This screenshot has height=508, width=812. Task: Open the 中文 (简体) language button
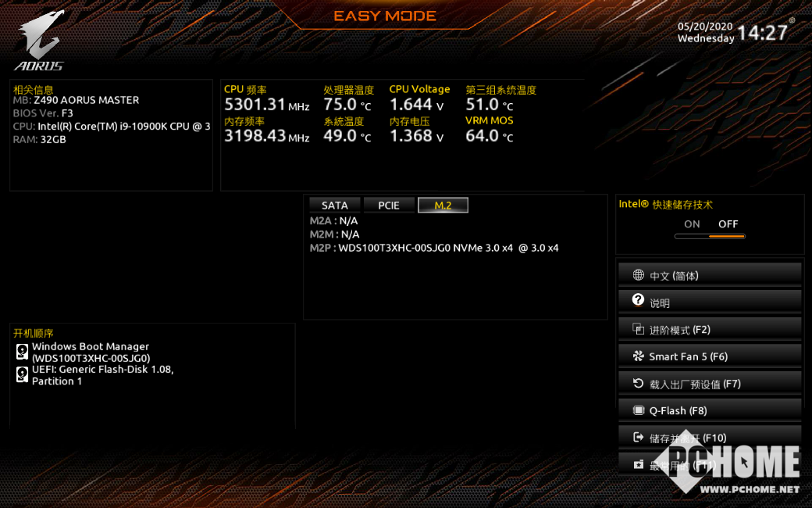[x=710, y=275]
